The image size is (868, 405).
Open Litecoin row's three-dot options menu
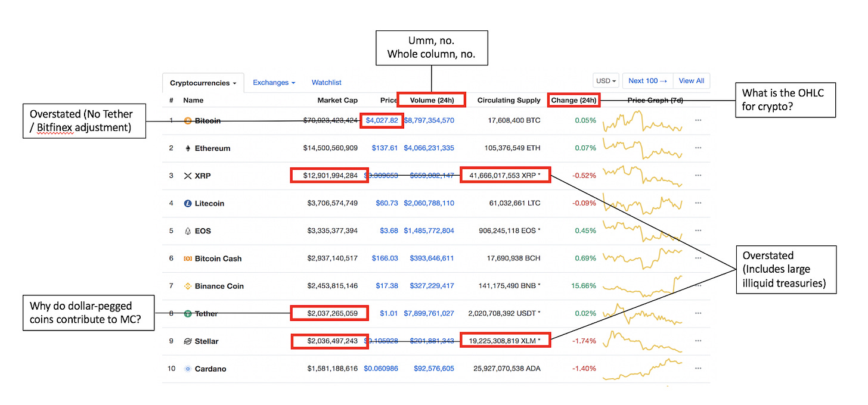[698, 204]
